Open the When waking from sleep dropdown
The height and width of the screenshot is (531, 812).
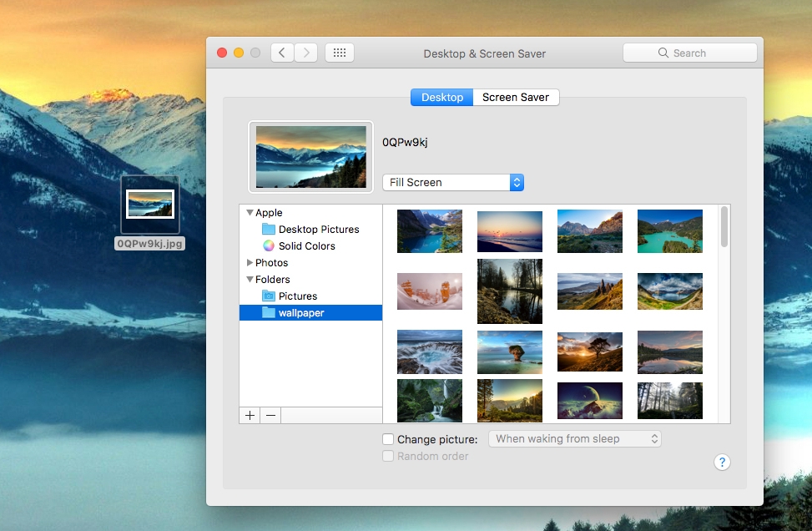574,439
